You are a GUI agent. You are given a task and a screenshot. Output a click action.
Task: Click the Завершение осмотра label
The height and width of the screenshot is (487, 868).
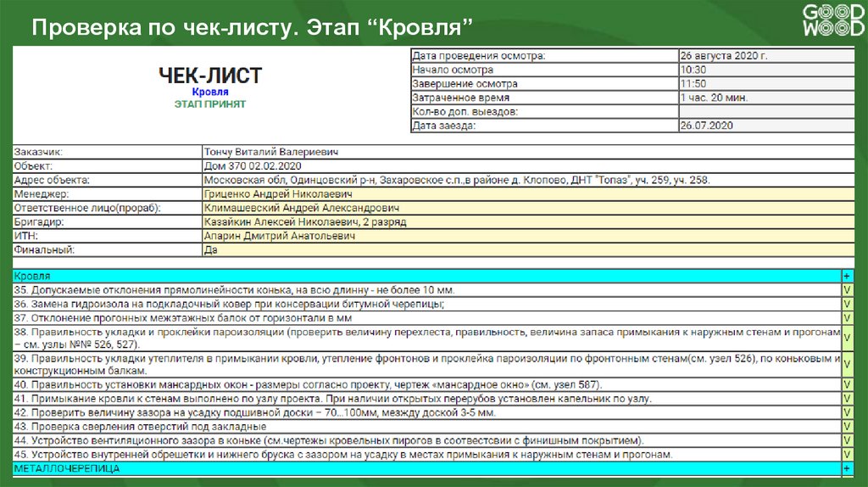[x=465, y=84]
